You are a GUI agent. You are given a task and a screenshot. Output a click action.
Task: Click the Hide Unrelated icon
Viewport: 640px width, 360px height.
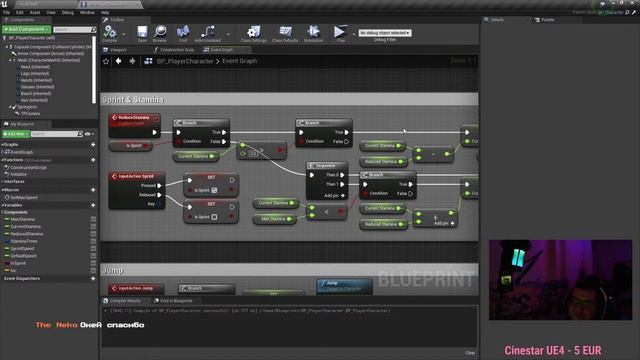pos(207,31)
